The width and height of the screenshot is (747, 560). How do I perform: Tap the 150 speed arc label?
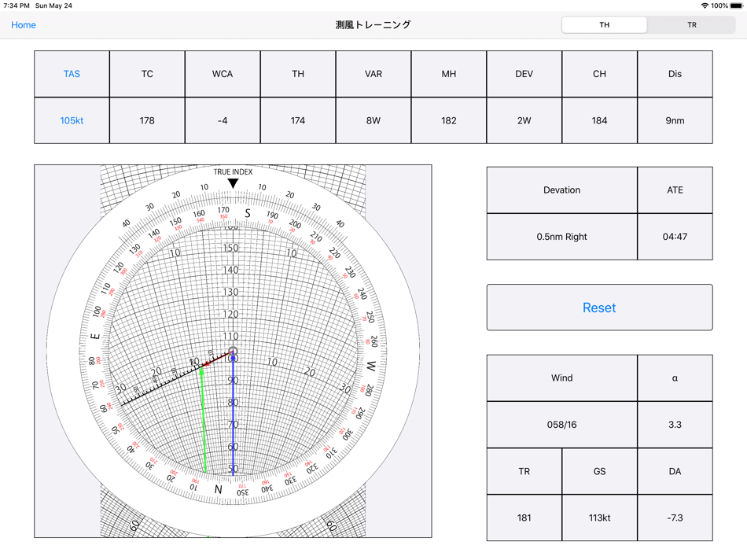coord(230,248)
